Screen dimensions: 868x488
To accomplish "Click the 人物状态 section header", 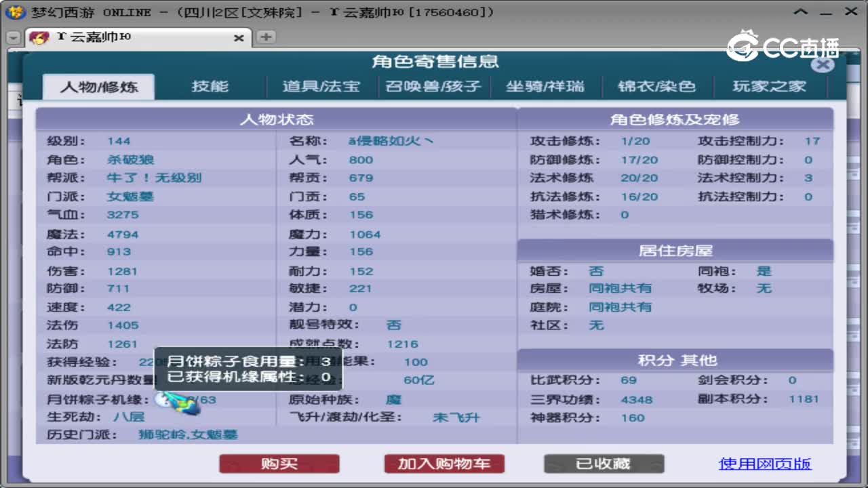I will coord(276,119).
